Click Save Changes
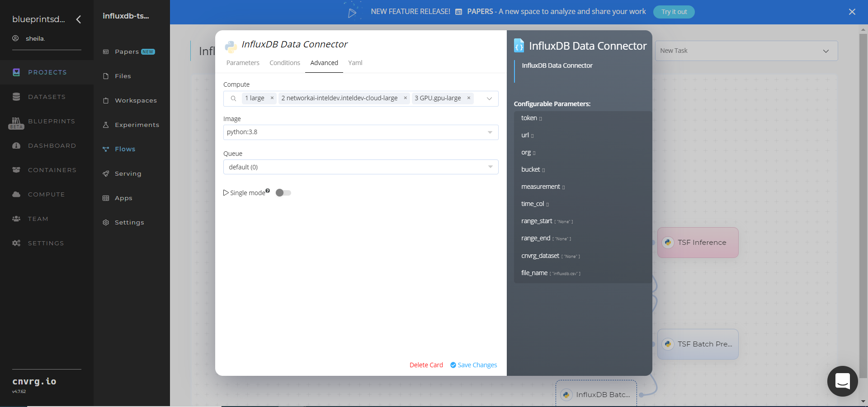 click(473, 365)
